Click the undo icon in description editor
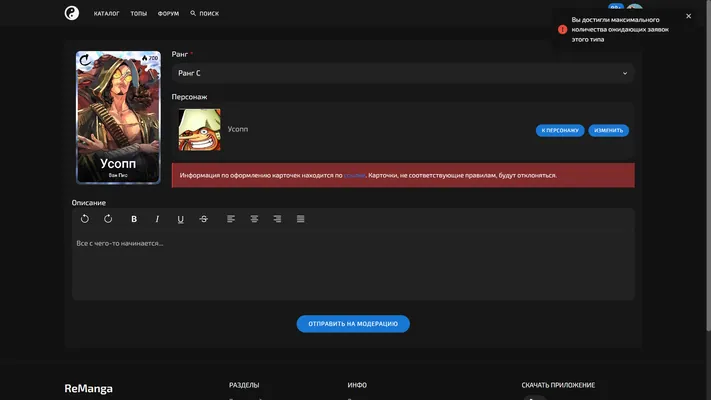Viewport: 711px width, 400px height. (85, 219)
